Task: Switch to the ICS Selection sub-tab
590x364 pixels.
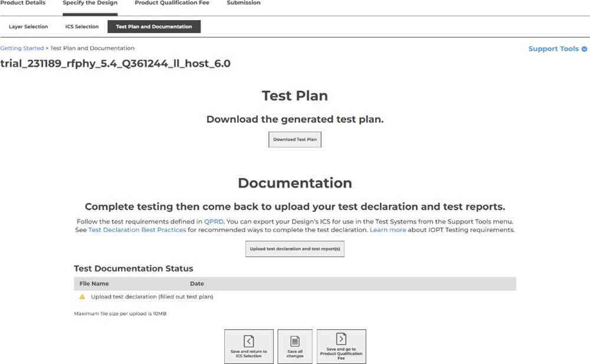Action: (x=82, y=27)
